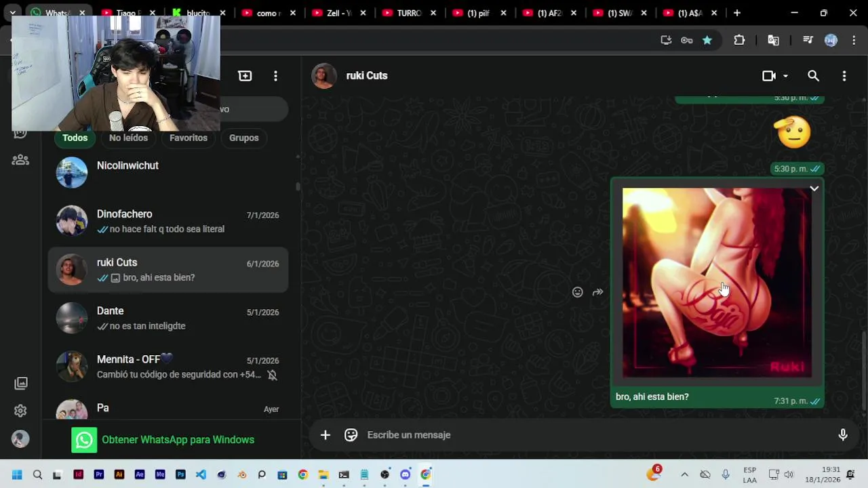Open the ruki Cuts chat row
This screenshot has width=868, height=488.
pos(168,270)
